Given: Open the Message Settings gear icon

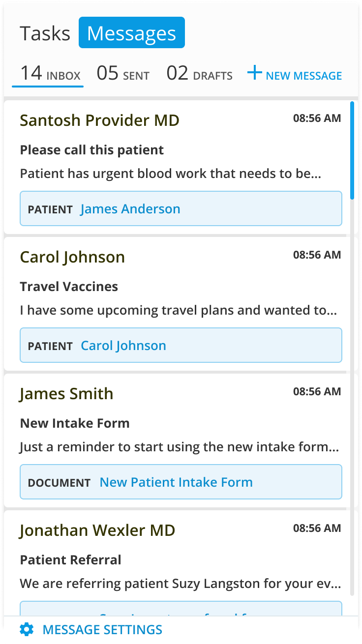Looking at the screenshot, I should point(27,629).
